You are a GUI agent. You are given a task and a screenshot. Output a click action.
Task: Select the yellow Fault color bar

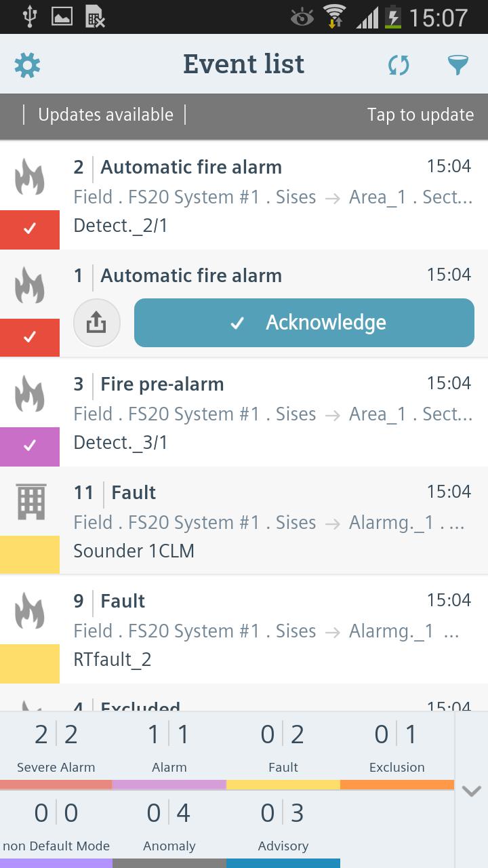coord(283,785)
